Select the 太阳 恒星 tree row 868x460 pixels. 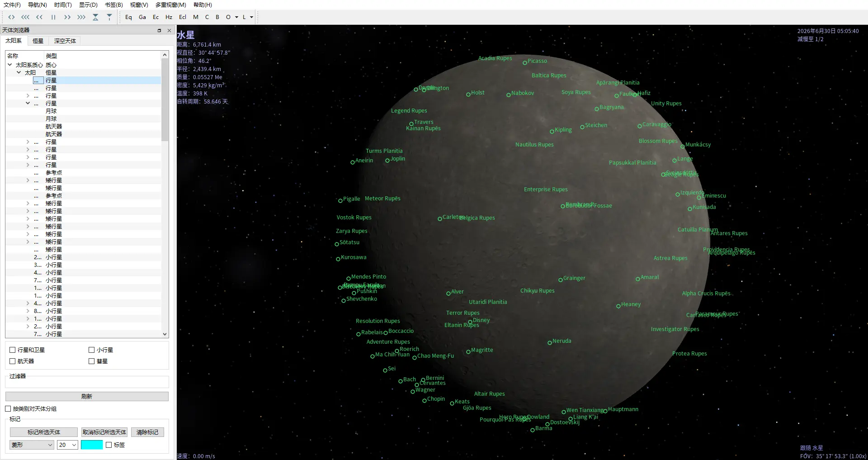tap(83, 72)
